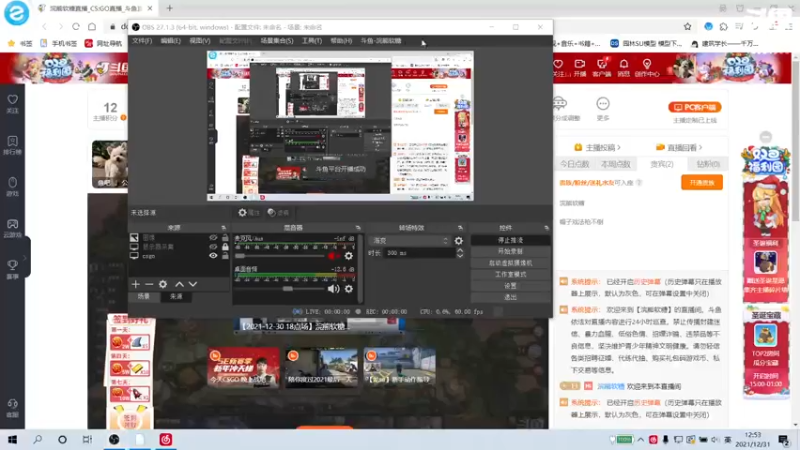The width and height of the screenshot is (800, 450).
Task: Open OBS 视图(V) menu
Action: [x=199, y=41]
